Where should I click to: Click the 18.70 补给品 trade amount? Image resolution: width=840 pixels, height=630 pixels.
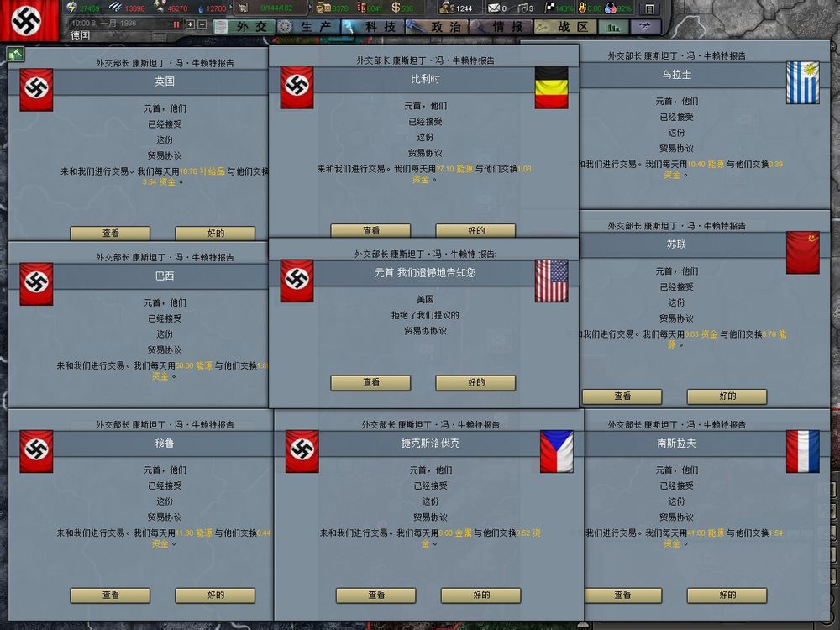[x=202, y=171]
